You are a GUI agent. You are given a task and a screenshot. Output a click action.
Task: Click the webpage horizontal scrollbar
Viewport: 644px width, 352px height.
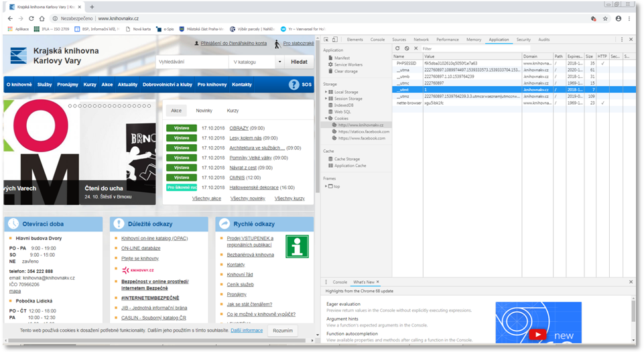[x=157, y=341]
